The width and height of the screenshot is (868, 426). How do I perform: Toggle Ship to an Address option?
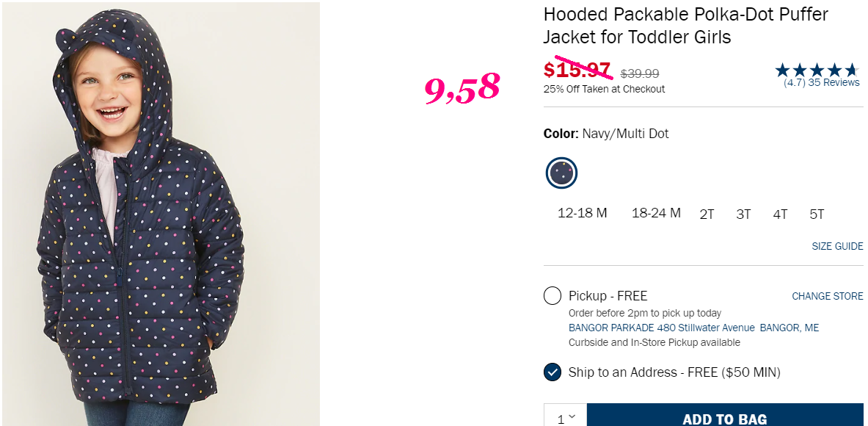(x=662, y=372)
